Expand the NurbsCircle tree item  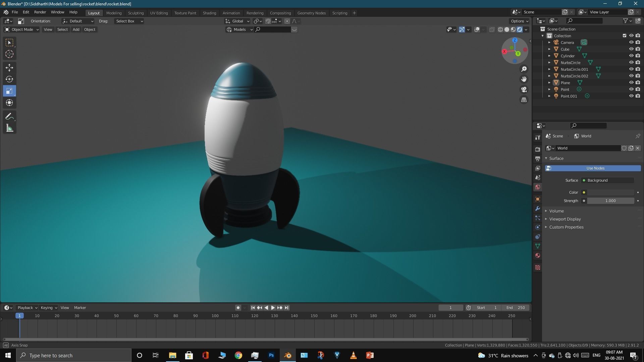(x=549, y=63)
